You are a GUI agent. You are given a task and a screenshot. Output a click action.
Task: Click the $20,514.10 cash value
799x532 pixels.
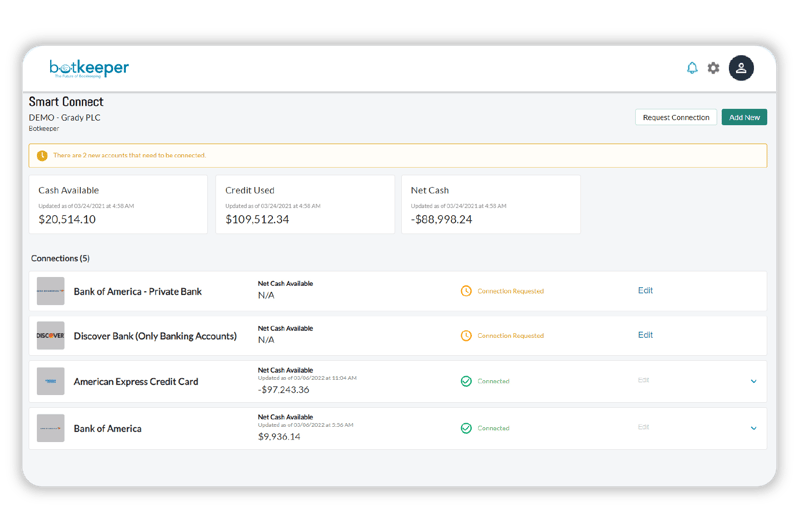point(67,219)
